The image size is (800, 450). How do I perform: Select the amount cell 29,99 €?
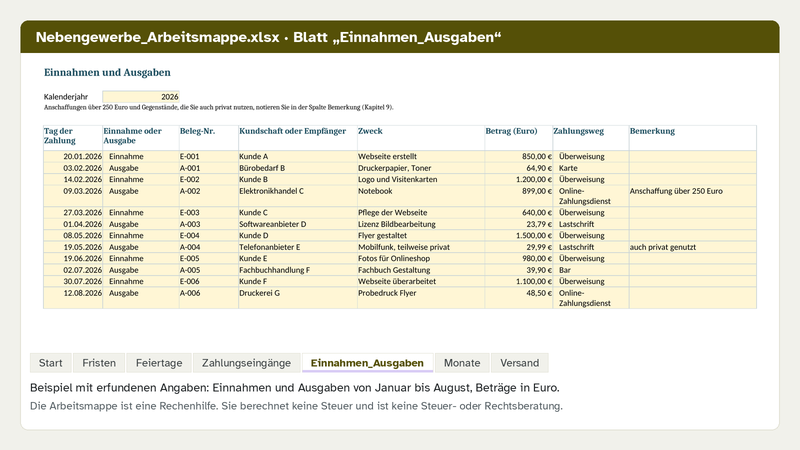click(x=518, y=247)
